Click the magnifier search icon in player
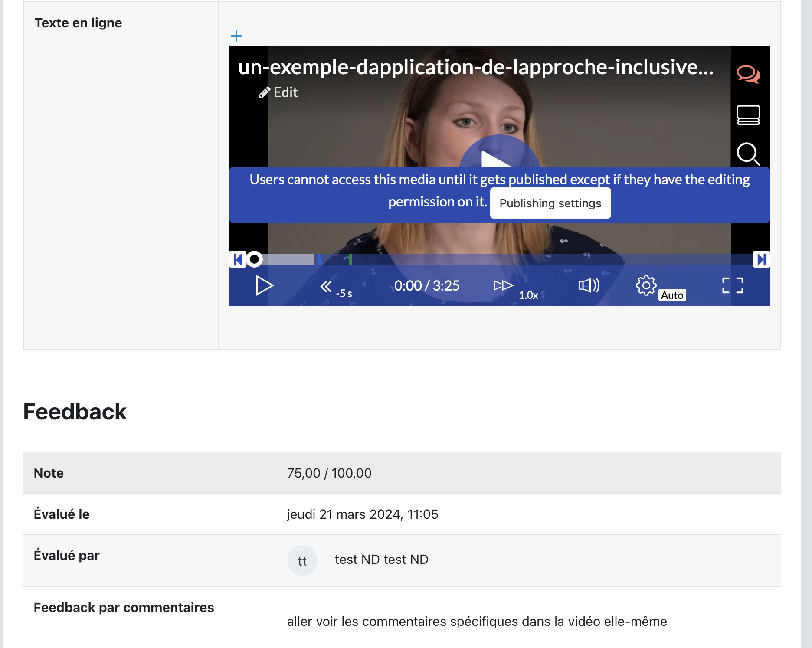This screenshot has width=812, height=648. (748, 154)
